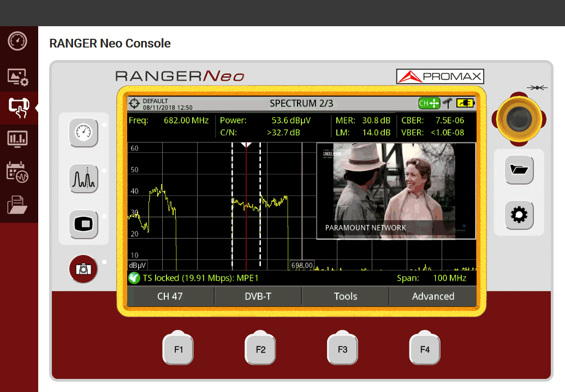Screen dimensions: 565x392
Task: Click the TS locked (19.91 Mbps): MPE1 text
Action: point(200,278)
